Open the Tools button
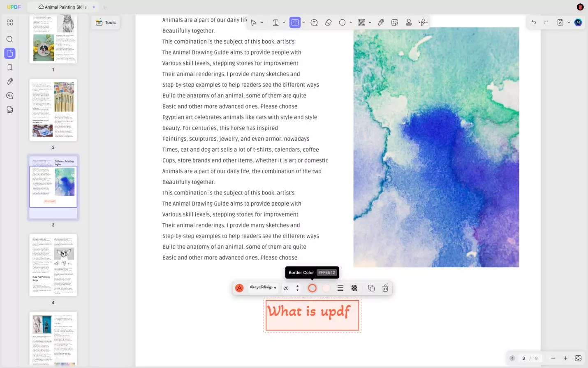Screen dimensions: 588x368 tap(106, 23)
